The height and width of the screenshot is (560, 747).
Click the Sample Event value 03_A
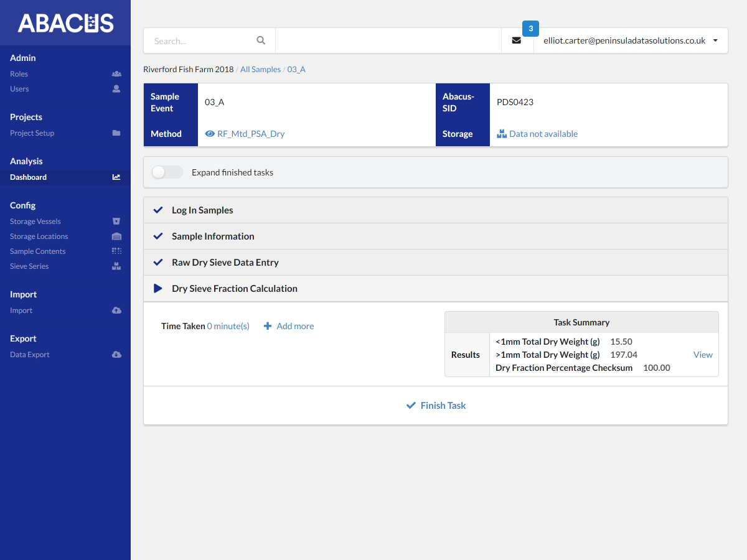coord(214,102)
